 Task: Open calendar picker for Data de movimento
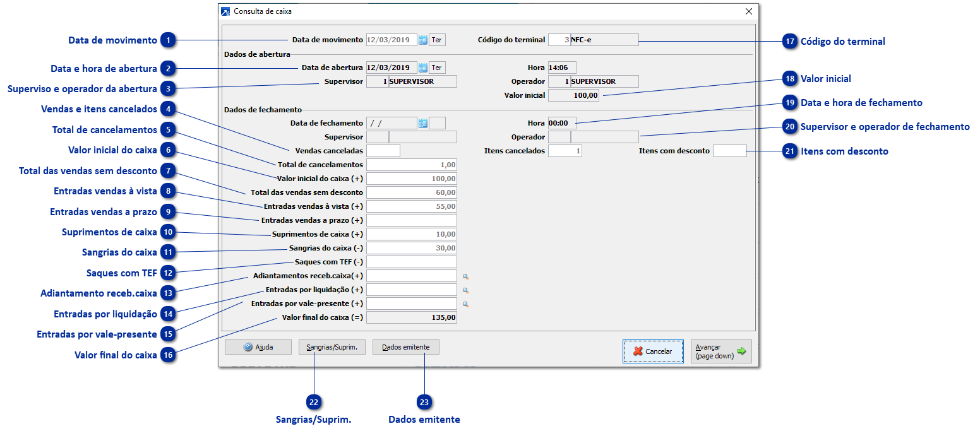[x=423, y=40]
